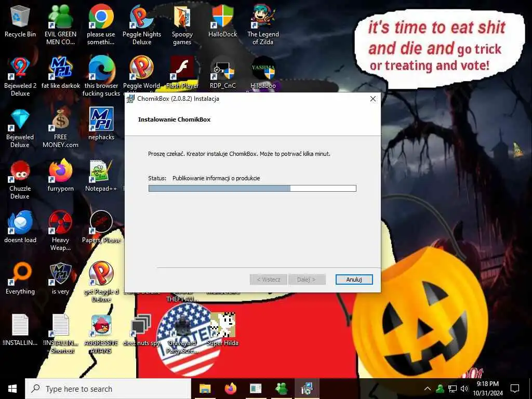Click the 'Proszę czekać' instruction text
The height and width of the screenshot is (399, 532).
[239, 154]
